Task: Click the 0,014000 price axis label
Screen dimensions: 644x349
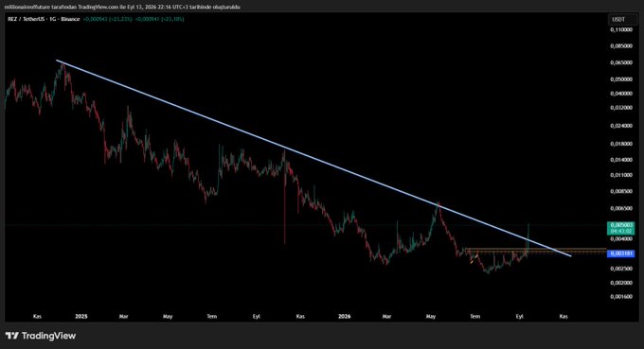Action: pos(621,160)
